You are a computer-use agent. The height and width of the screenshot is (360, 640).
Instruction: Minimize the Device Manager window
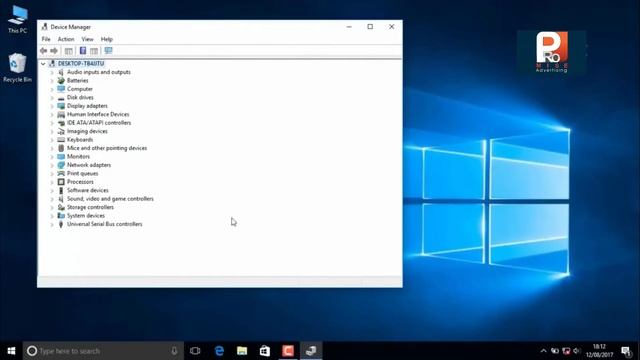pos(349,27)
